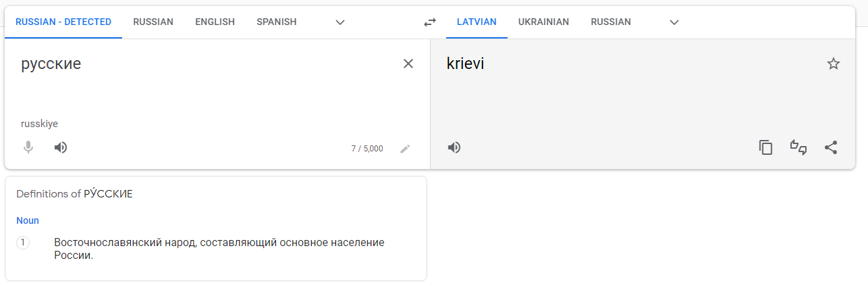Set target language to Russian

coord(611,22)
